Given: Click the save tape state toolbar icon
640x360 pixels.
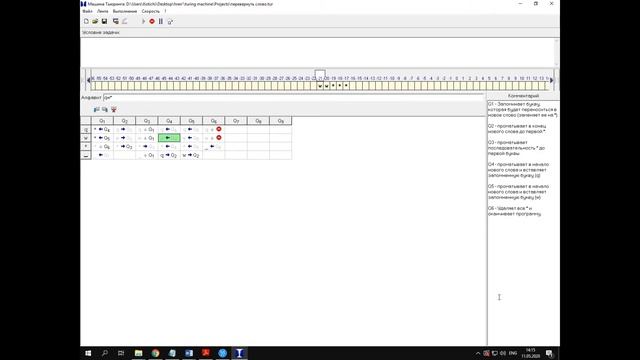Looking at the screenshot, I should [116, 21].
